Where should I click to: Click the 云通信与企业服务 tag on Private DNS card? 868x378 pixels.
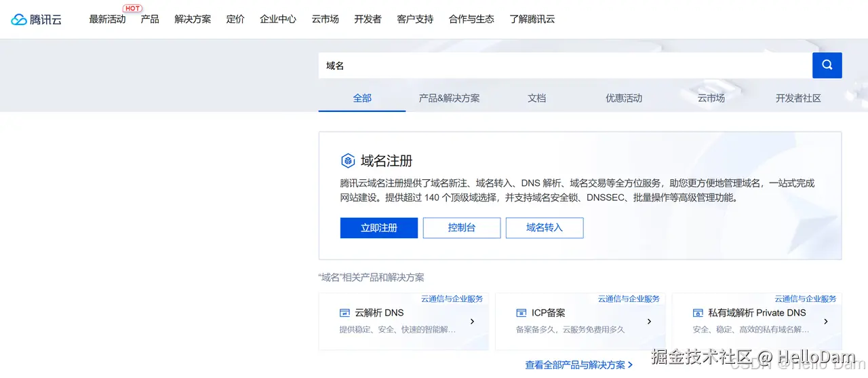(806, 299)
